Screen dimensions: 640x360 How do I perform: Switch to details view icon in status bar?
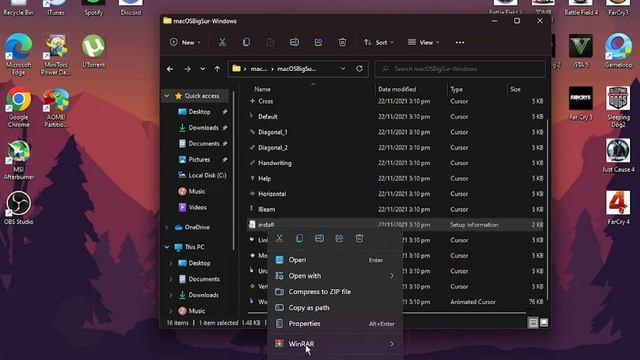tap(533, 323)
